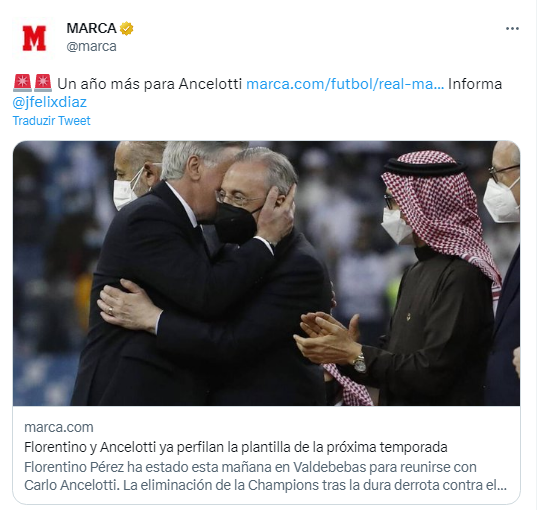
Task: Open the MARCA display name
Action: [91, 28]
